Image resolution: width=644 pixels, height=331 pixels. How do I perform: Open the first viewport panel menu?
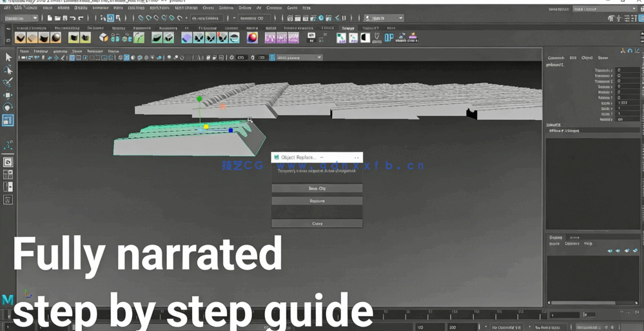24,51
